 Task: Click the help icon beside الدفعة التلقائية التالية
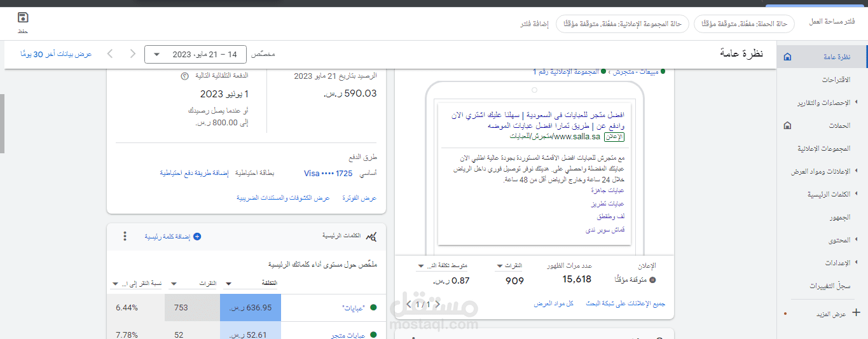pos(185,76)
